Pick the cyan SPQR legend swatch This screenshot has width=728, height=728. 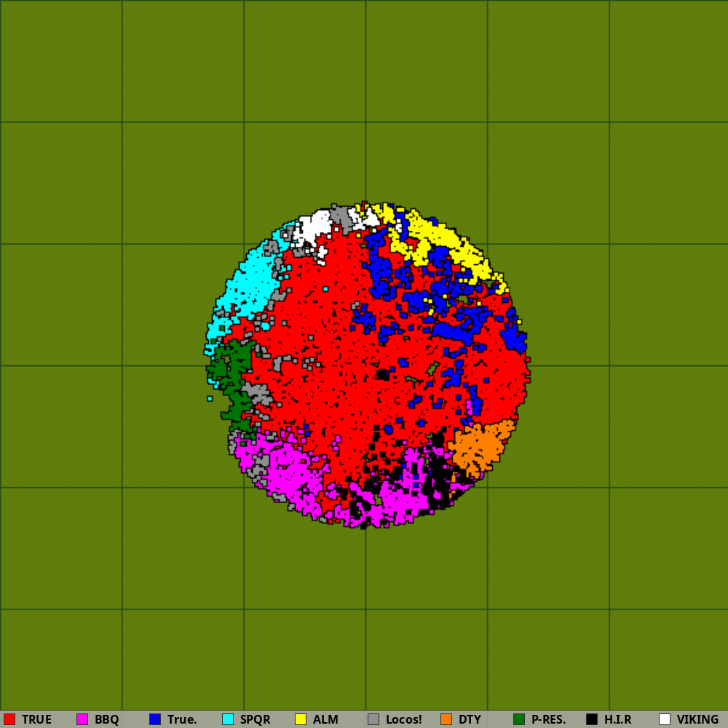228,719
